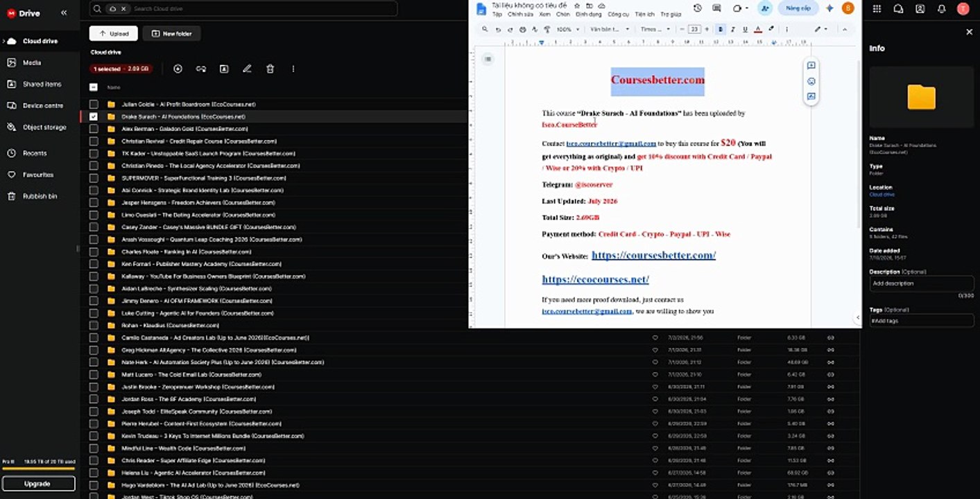Star the document in Google Docs title bar
This screenshot has width=980, height=499.
coord(577,5)
